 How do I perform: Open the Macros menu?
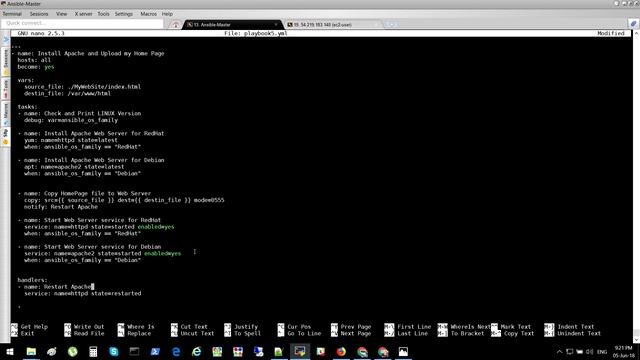point(149,14)
